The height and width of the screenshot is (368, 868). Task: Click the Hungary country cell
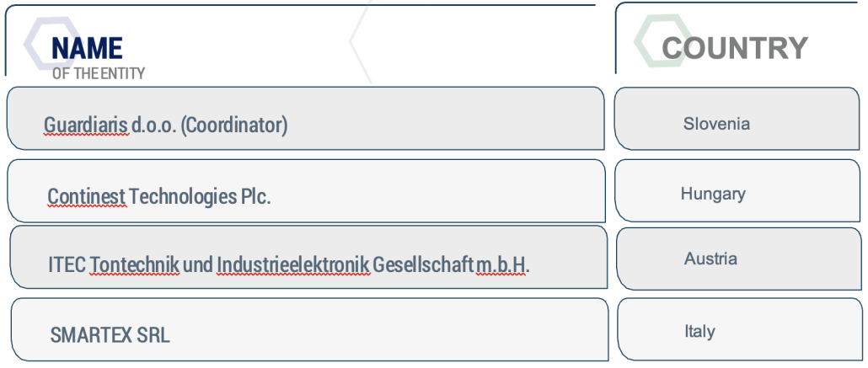point(737,190)
